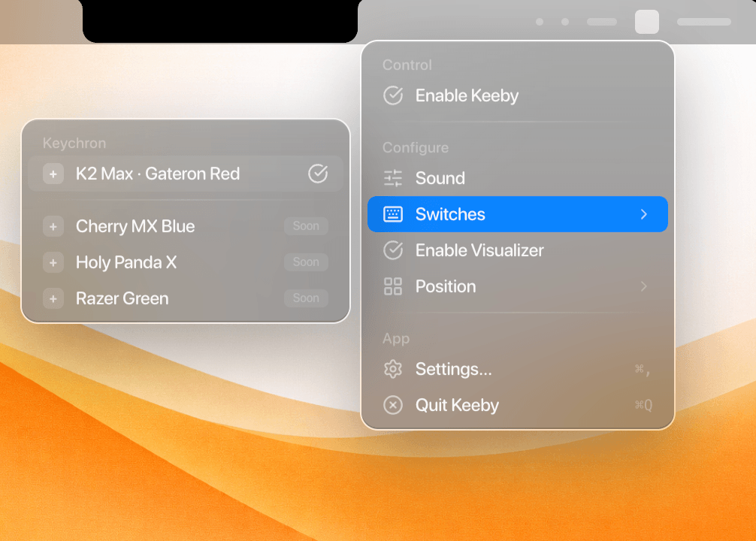Click the sliders icon beside Sound
The image size is (756, 541).
[393, 178]
